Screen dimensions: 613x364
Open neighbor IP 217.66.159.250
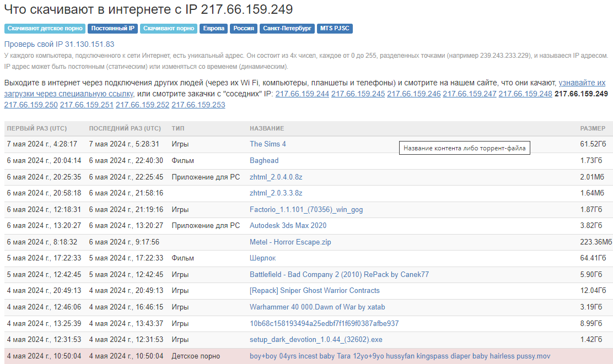coord(31,105)
